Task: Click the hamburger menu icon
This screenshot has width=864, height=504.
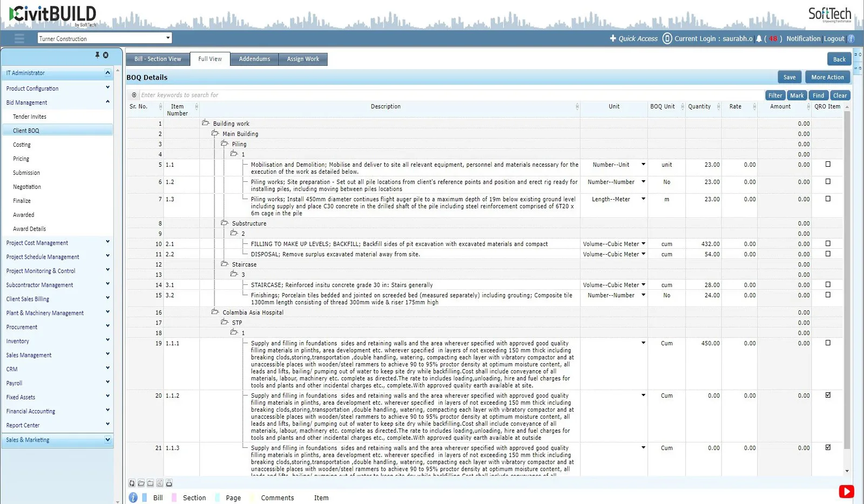Action: [x=19, y=38]
